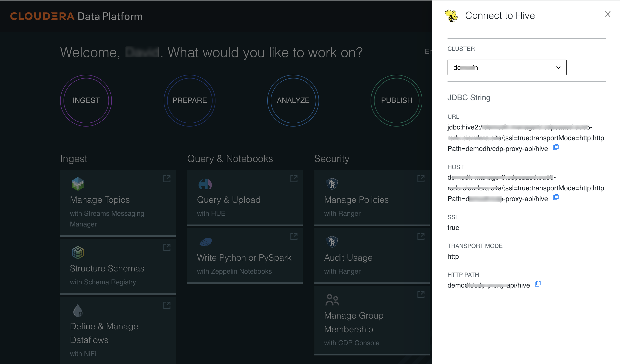Click the NiFi droplet icon
Viewport: 620px width, 364px height.
[78, 310]
